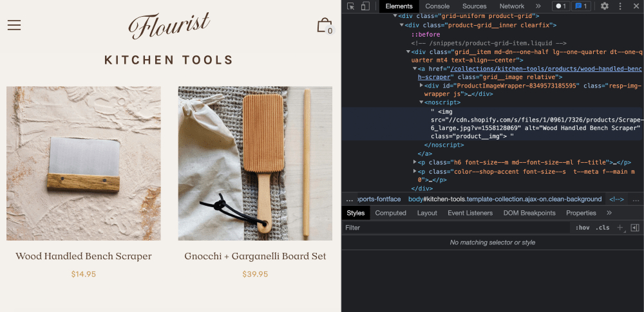Collapse the grid-uniform product-grid div
This screenshot has width=644, height=312.
click(395, 16)
